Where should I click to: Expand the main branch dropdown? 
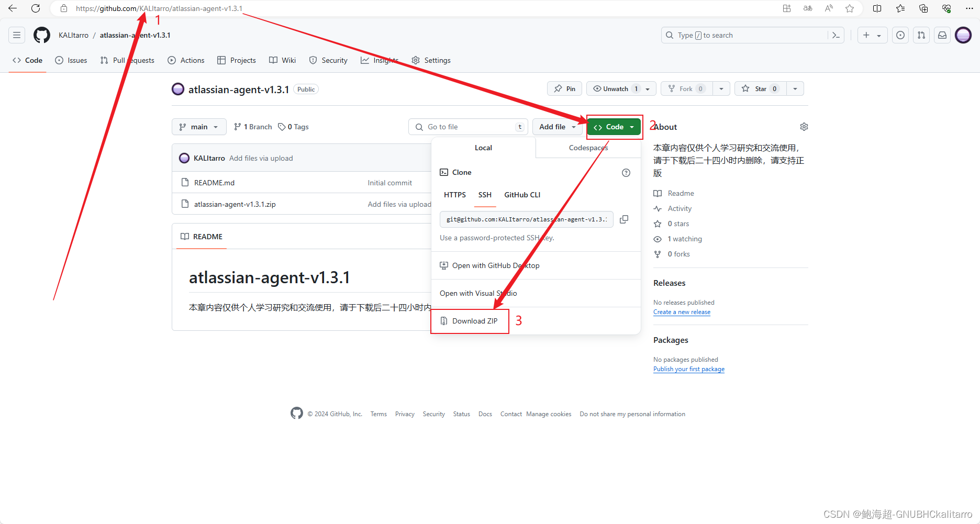(x=199, y=127)
